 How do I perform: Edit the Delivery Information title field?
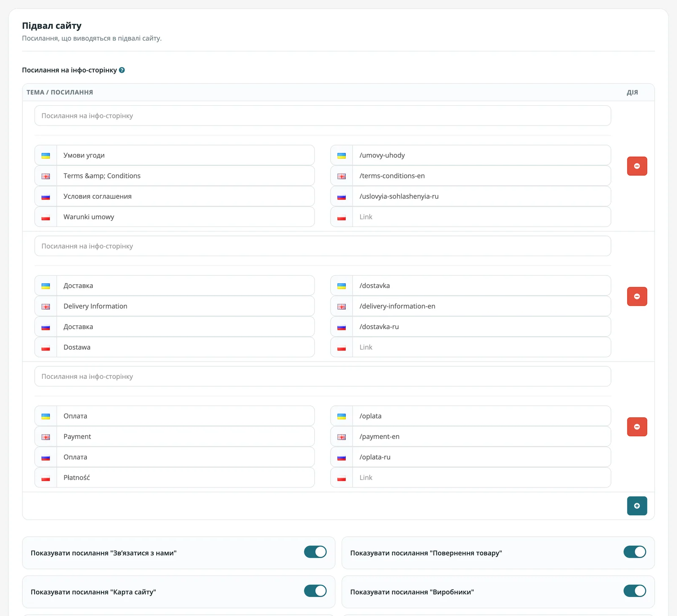[x=185, y=306]
